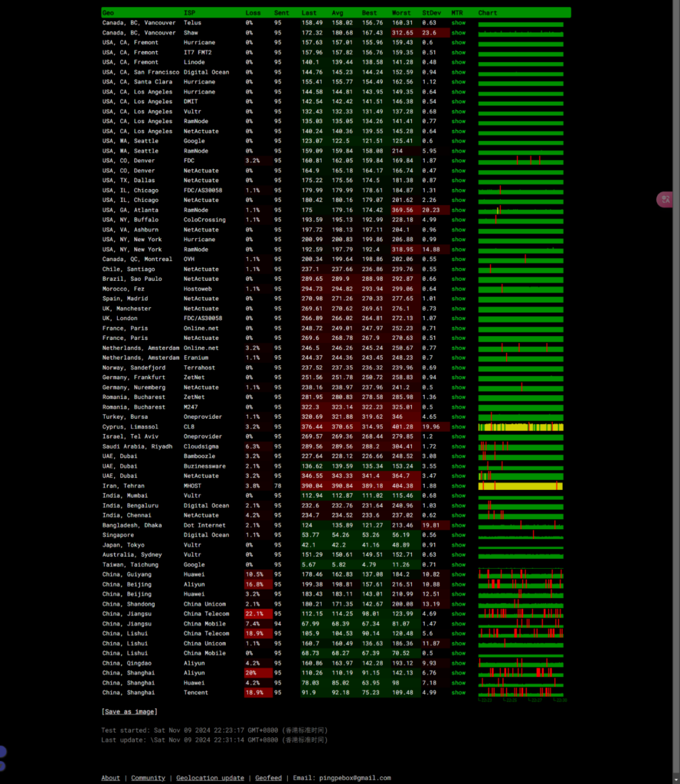680x784 pixels.
Task: Click the ISP column header
Action: point(189,13)
